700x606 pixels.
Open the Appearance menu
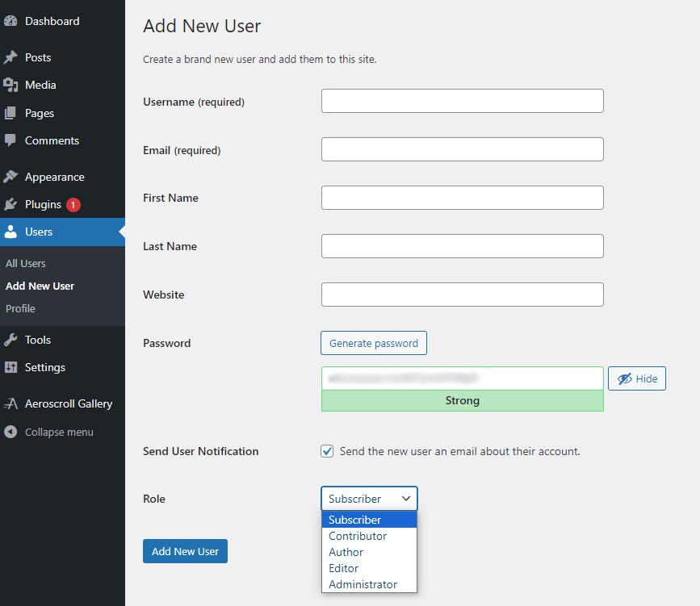(x=62, y=177)
